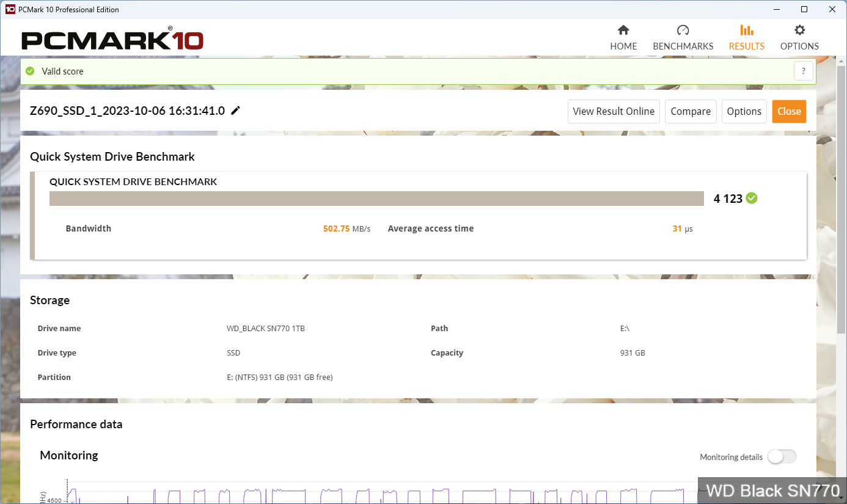Viewport: 847px width, 504px height.
Task: Click the Valid score message text
Action: [62, 71]
